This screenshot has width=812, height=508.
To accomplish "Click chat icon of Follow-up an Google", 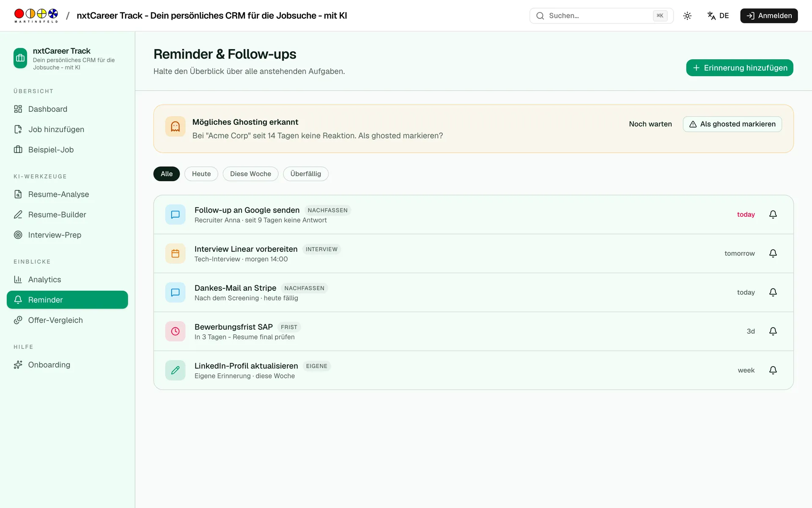I will (175, 215).
